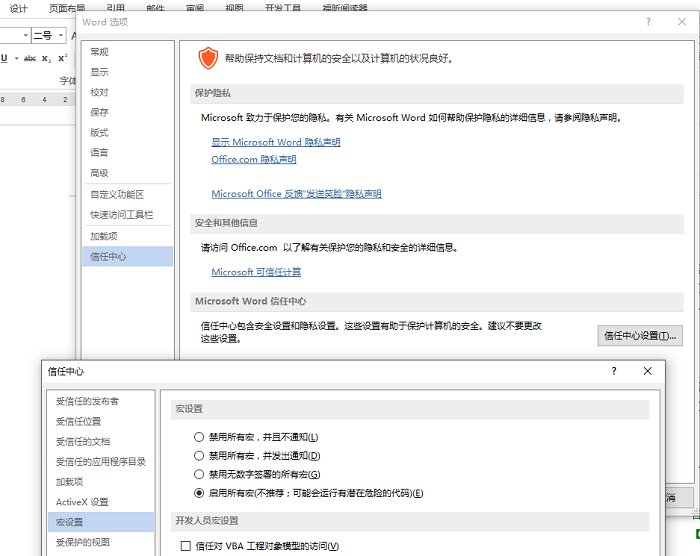The image size is (700, 556).
Task: Select 快速访问工具栏 in options list
Action: 127,215
